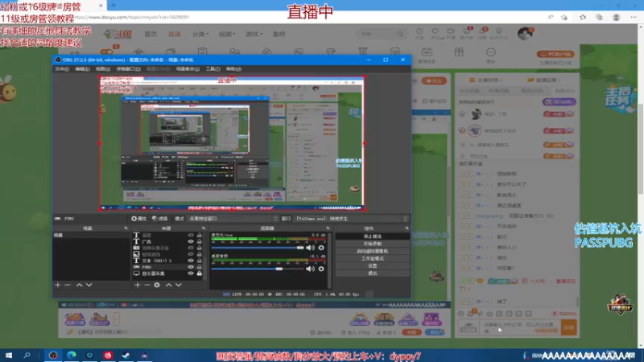This screenshot has width=644, height=362.
Task: Move scene down in scenes list
Action: click(89, 285)
